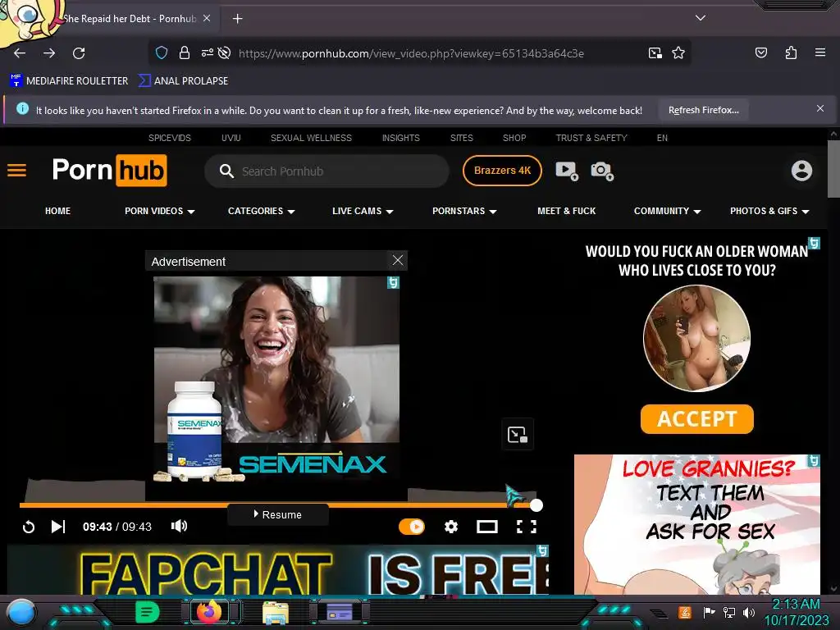840x630 pixels.
Task: Open the tracking protection shield panel
Action: (162, 52)
